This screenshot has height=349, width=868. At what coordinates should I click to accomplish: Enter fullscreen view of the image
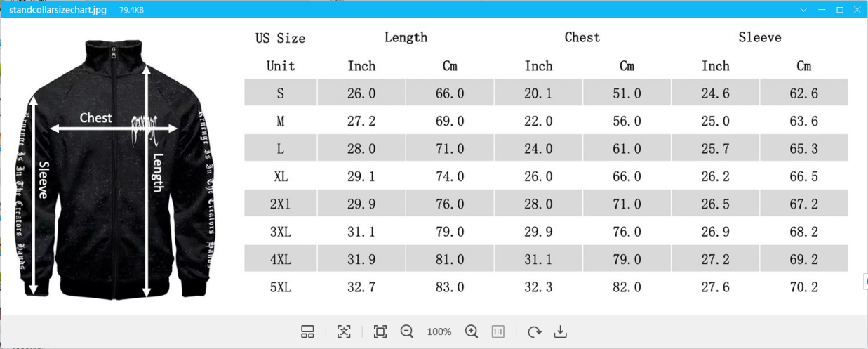[x=380, y=331]
